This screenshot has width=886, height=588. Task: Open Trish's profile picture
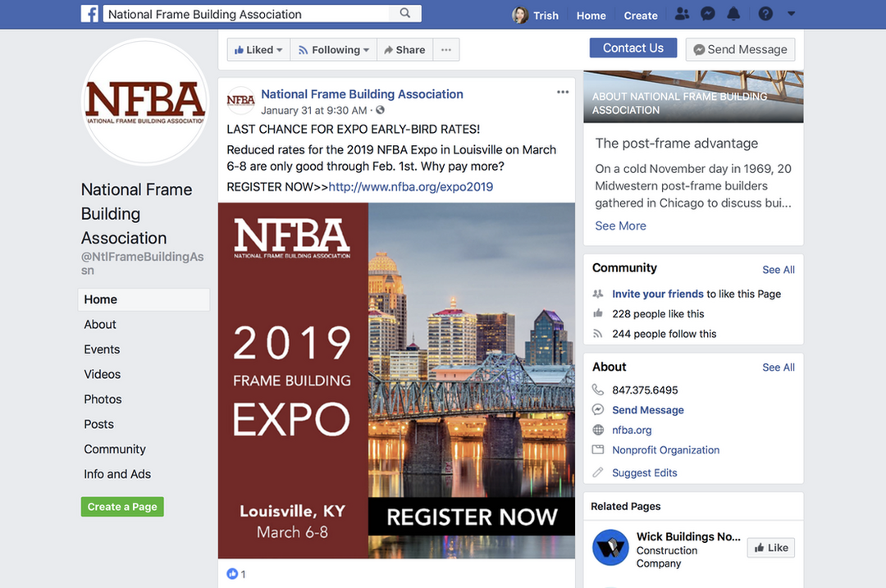(520, 15)
